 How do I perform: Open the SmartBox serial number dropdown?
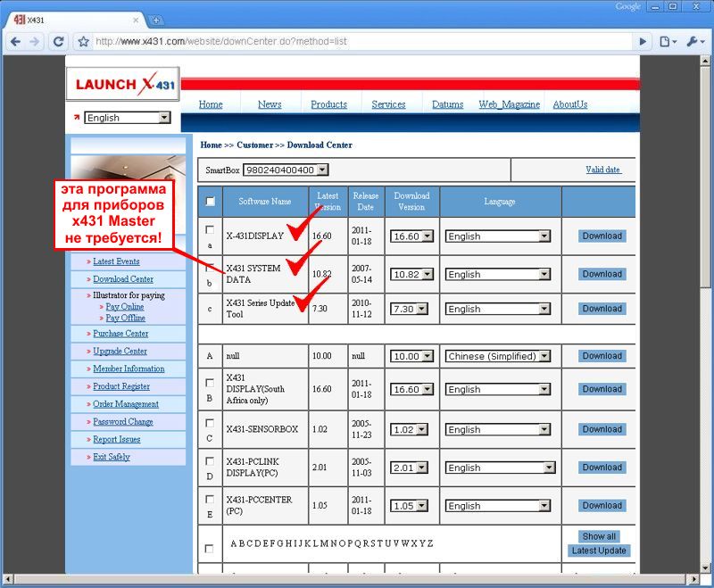286,170
